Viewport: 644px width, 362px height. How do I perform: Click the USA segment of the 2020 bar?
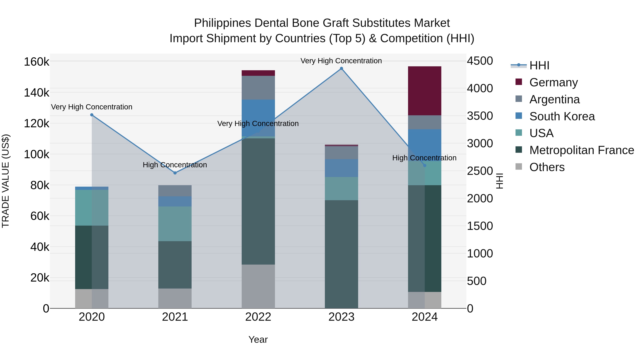click(92, 208)
